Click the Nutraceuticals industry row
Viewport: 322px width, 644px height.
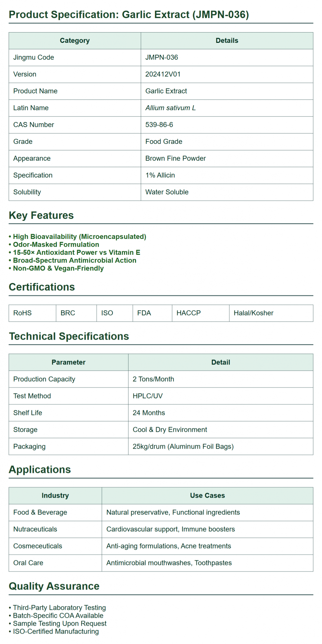tap(35, 529)
